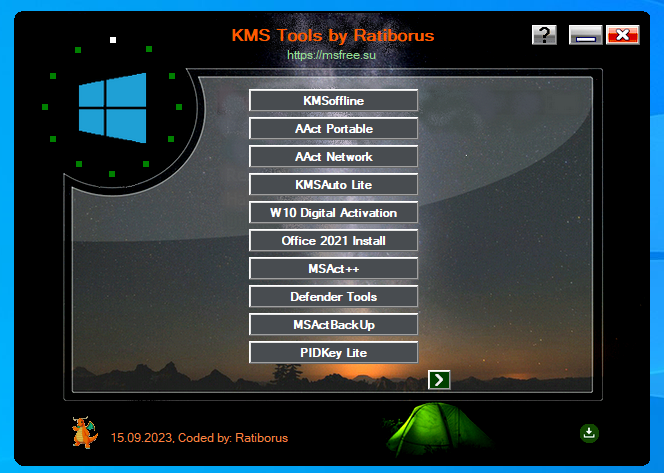Open the help question mark button
Image resolution: width=664 pixels, height=473 pixels.
pos(544,36)
